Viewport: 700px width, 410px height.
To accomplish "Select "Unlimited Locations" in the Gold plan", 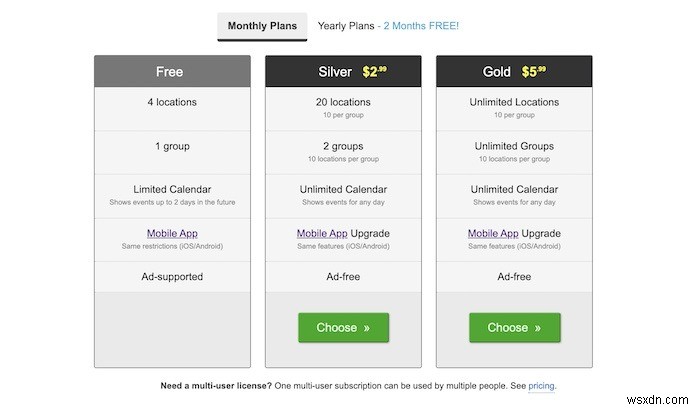I will click(x=514, y=102).
